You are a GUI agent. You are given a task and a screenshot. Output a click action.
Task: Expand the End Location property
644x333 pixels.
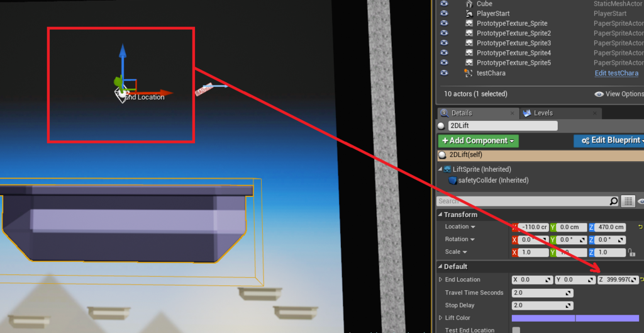tap(440, 279)
